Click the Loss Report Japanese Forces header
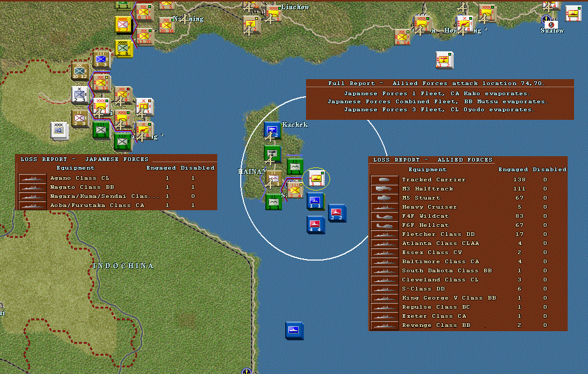 [85, 159]
